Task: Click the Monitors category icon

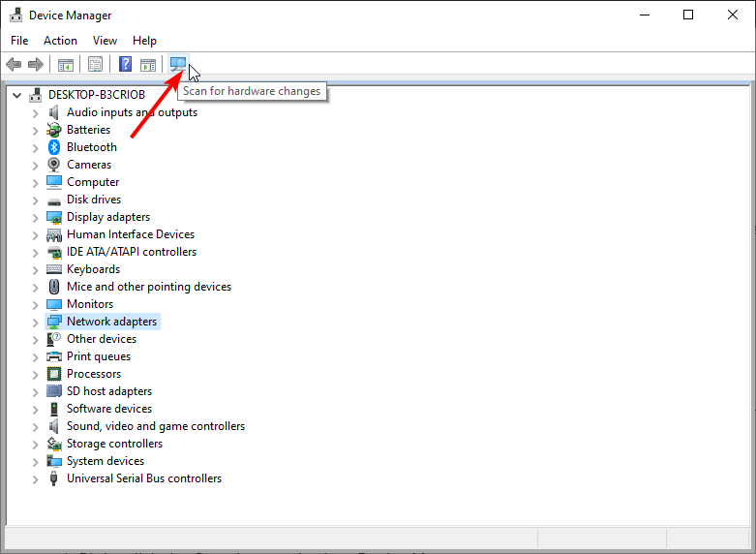Action: pyautogui.click(x=53, y=304)
